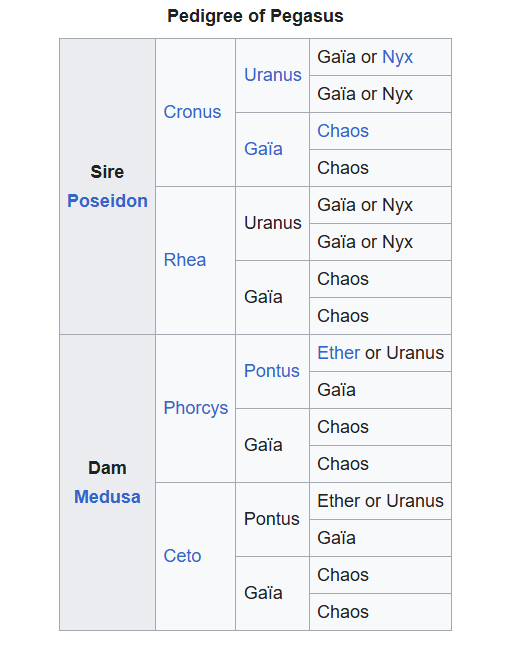Open the Ether link
525x660 pixels.
click(338, 353)
